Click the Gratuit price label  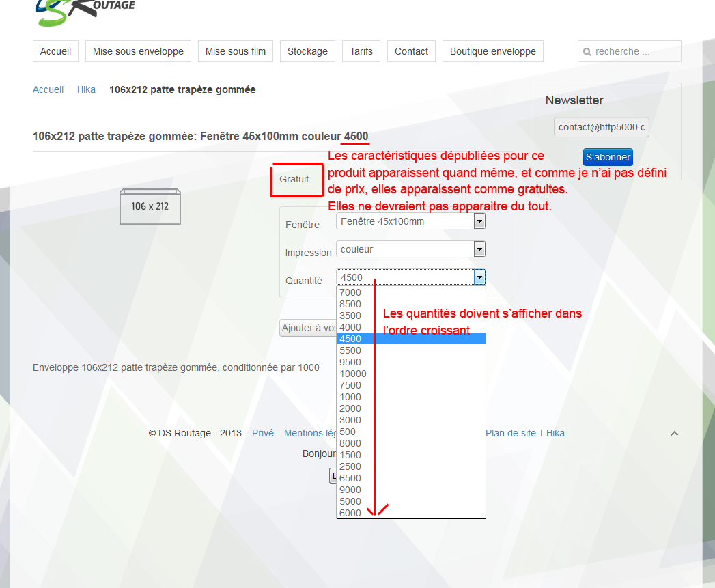(x=294, y=180)
